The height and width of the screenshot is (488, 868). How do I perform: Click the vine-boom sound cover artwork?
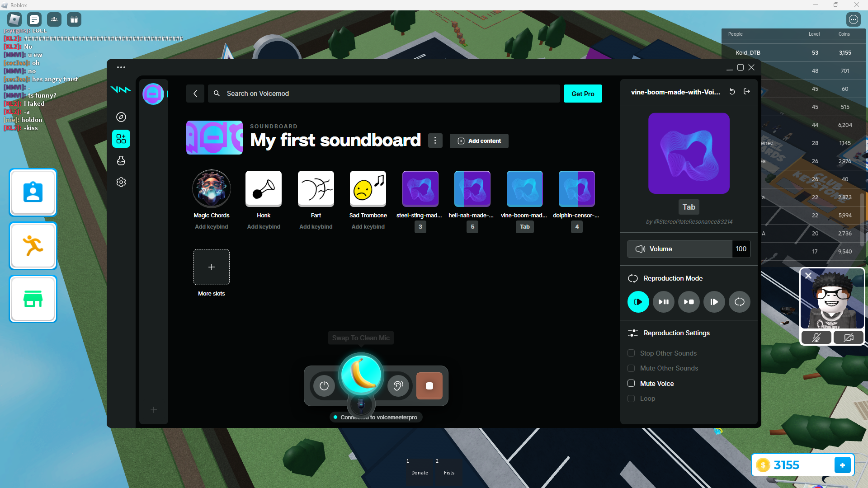689,153
